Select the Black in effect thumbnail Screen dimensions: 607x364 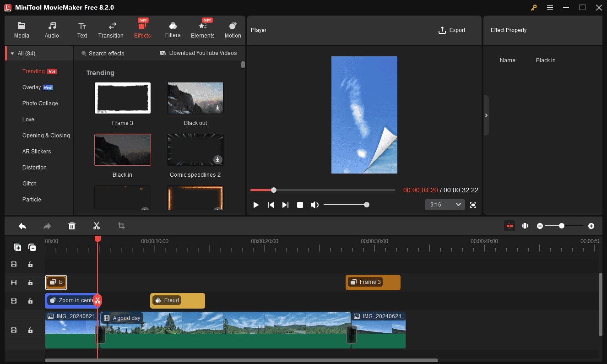pyautogui.click(x=122, y=150)
